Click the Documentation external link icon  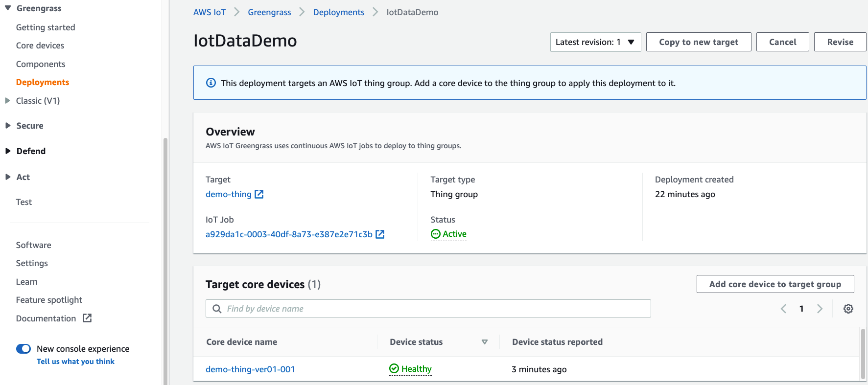coord(87,318)
